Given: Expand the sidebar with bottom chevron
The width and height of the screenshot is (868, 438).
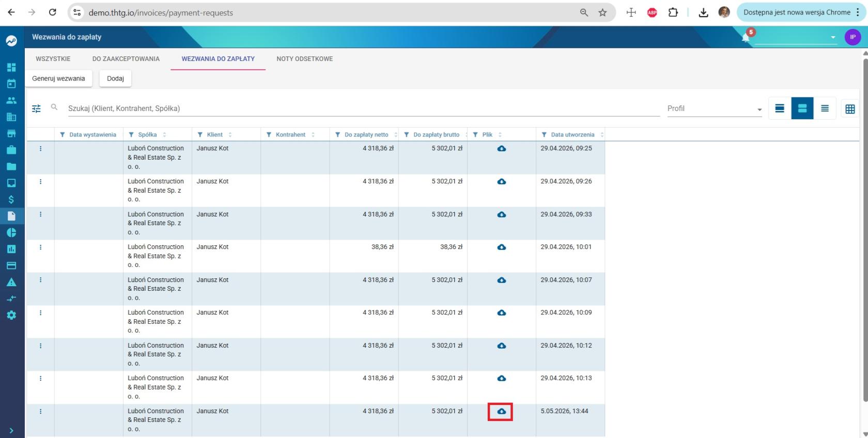Looking at the screenshot, I should pos(11,430).
